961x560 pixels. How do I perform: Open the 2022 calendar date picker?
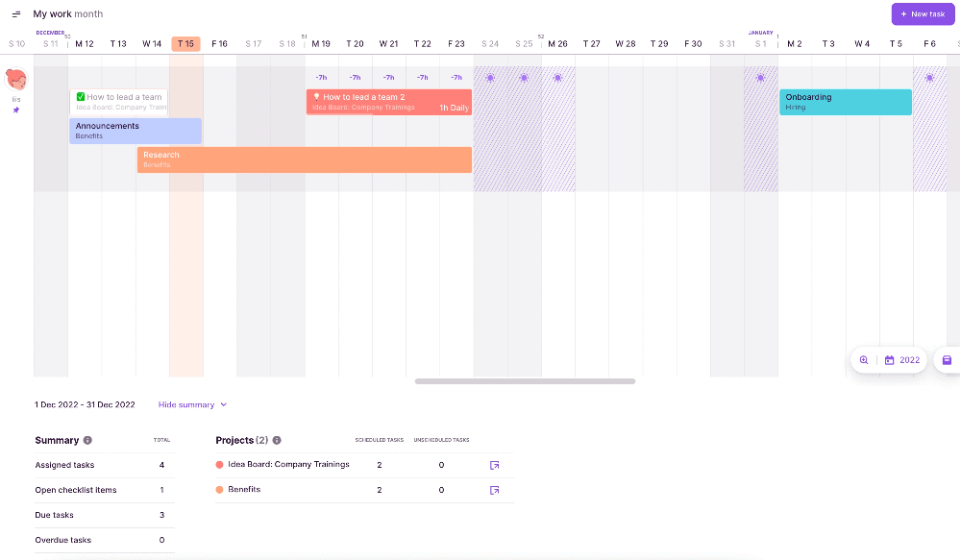click(902, 360)
